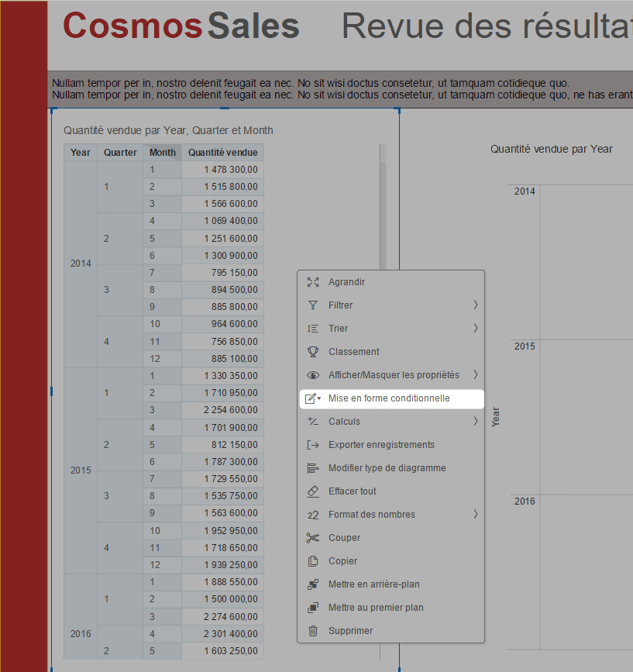Choose Exporter enregistrements
The width and height of the screenshot is (633, 672).
tap(391, 445)
